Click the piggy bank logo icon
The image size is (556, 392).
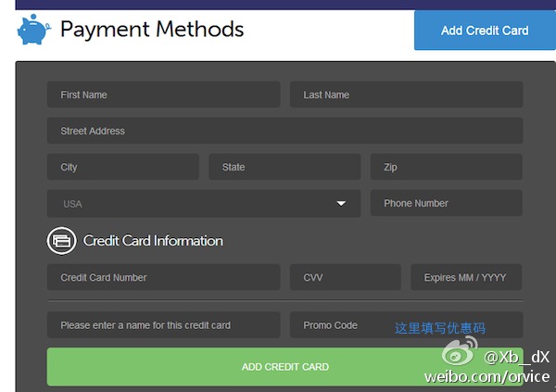[34, 30]
